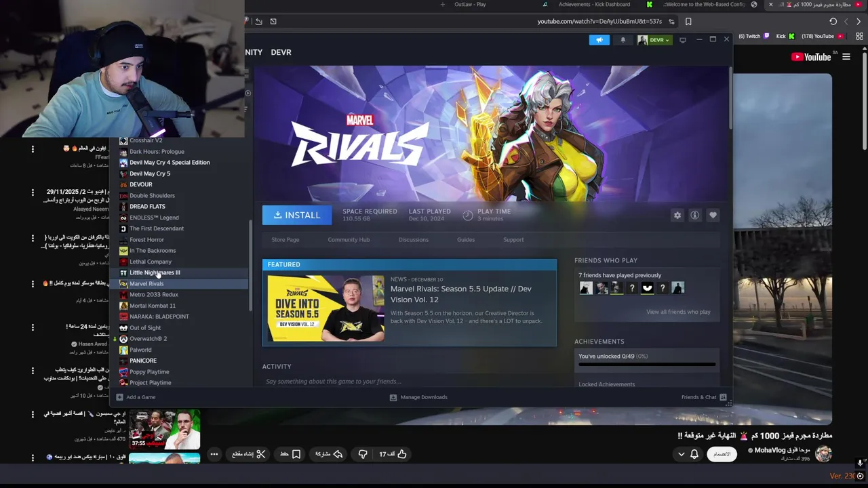Click the Dive Into Season 5.5 thumbnail
The height and width of the screenshot is (488, 868).
pyautogui.click(x=326, y=308)
